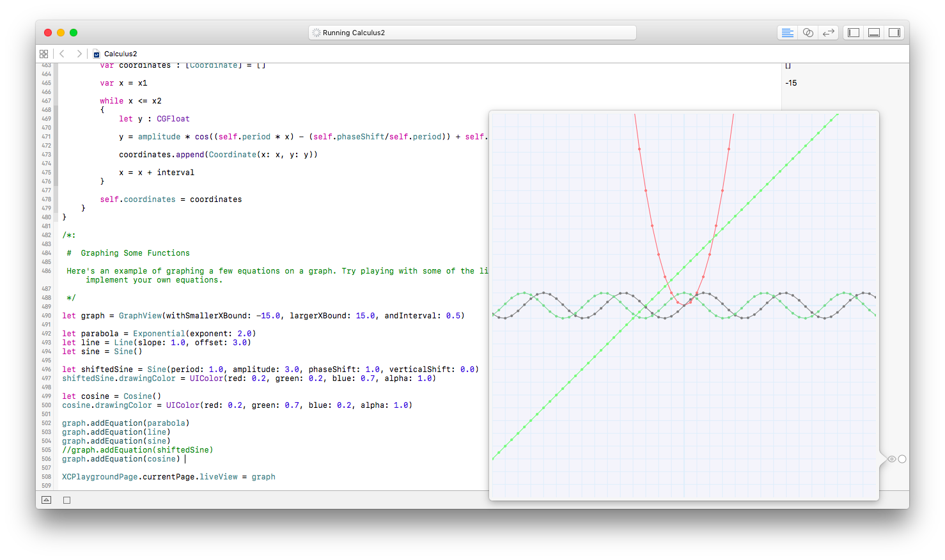Click the 'let y : CGFloat' line
945x560 pixels.
(x=154, y=119)
